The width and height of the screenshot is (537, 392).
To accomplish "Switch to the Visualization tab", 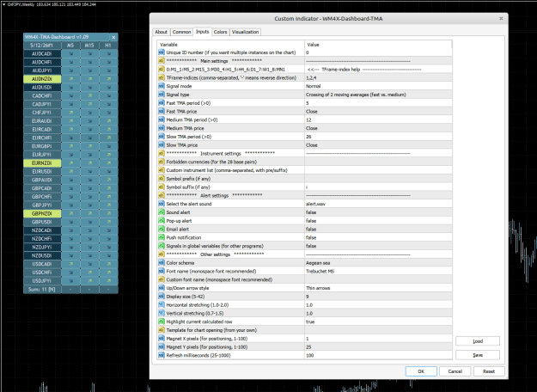I will (x=245, y=32).
